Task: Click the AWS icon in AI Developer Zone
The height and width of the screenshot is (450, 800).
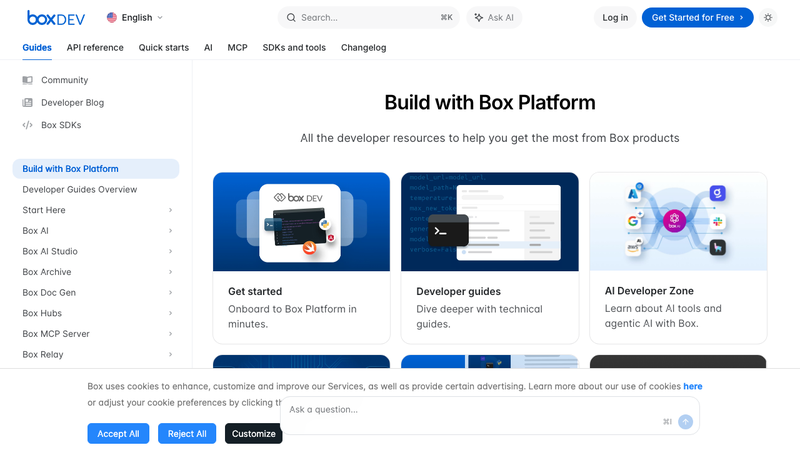Action: pos(633,247)
